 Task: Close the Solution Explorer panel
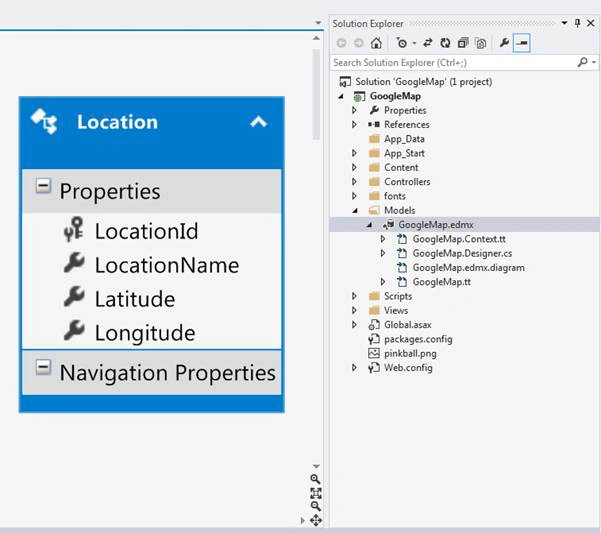pyautogui.click(x=591, y=23)
